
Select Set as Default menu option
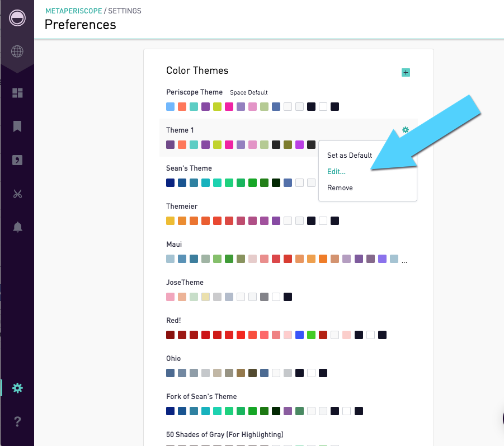coord(350,156)
